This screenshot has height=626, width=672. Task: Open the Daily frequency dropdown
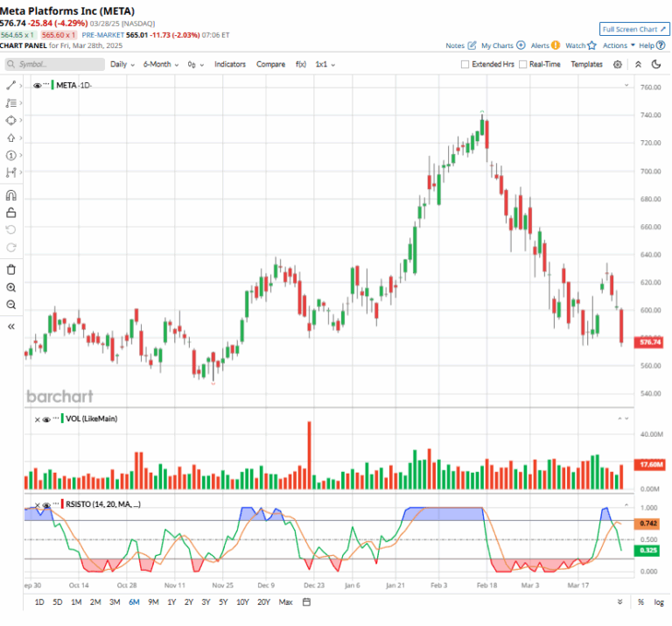[122, 64]
